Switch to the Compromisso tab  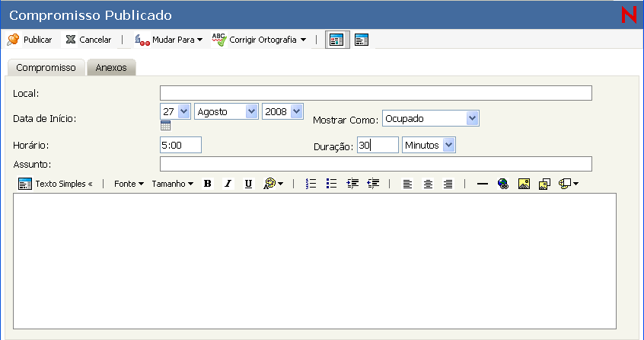pos(46,67)
